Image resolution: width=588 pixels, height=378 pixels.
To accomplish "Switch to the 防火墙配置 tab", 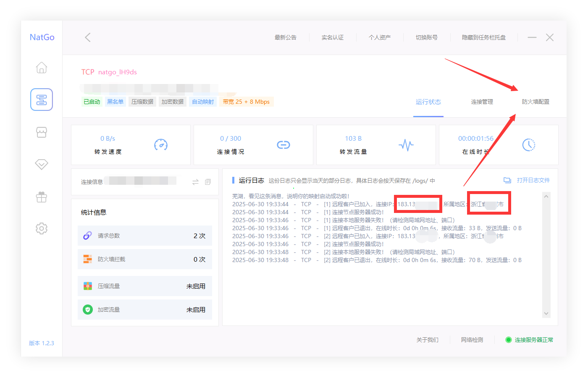I will (x=535, y=102).
